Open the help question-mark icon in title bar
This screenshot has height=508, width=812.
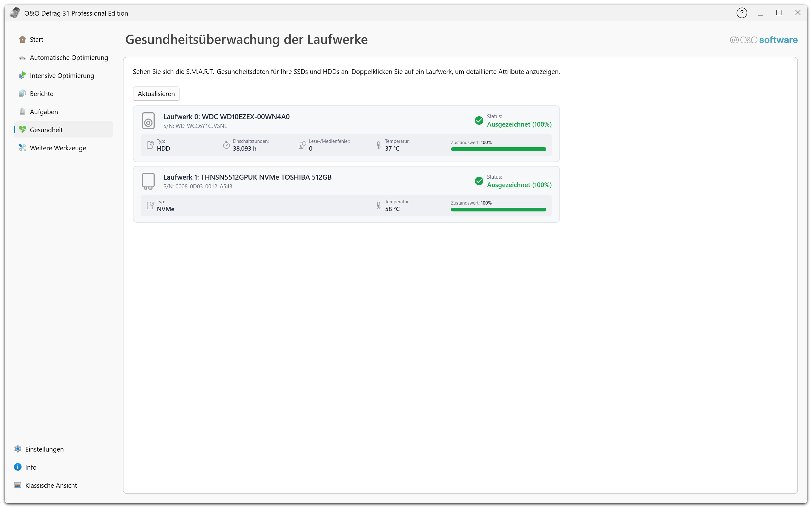pos(742,13)
